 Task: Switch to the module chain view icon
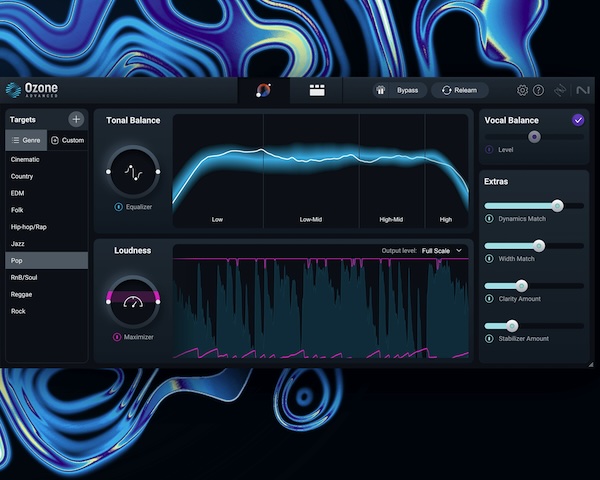click(x=317, y=90)
